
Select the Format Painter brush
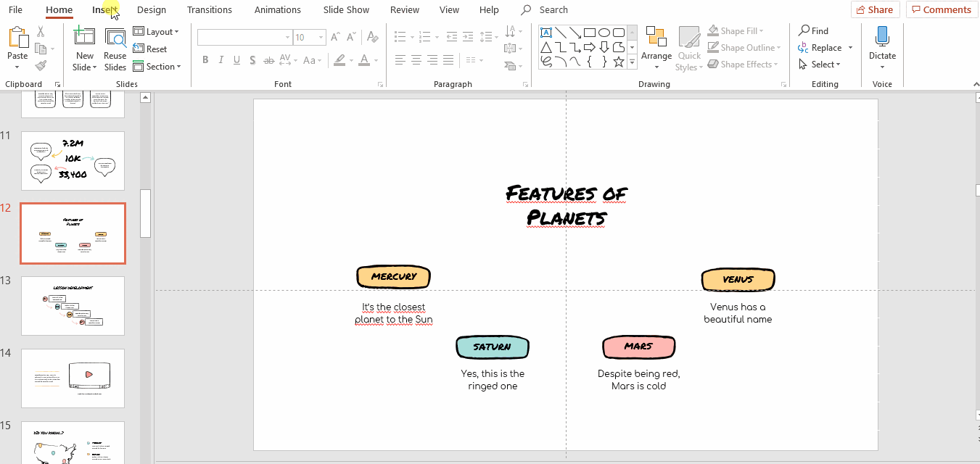tap(41, 66)
